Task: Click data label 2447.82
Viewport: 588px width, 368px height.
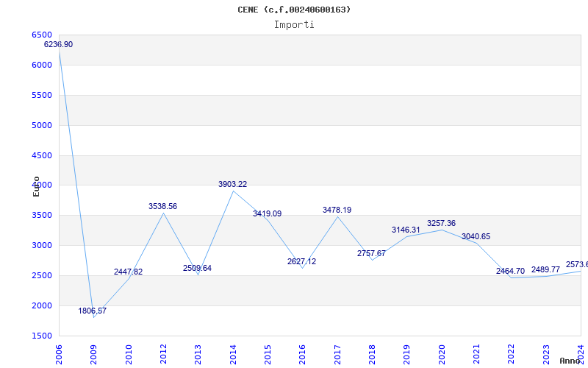Action: pyautogui.click(x=128, y=272)
